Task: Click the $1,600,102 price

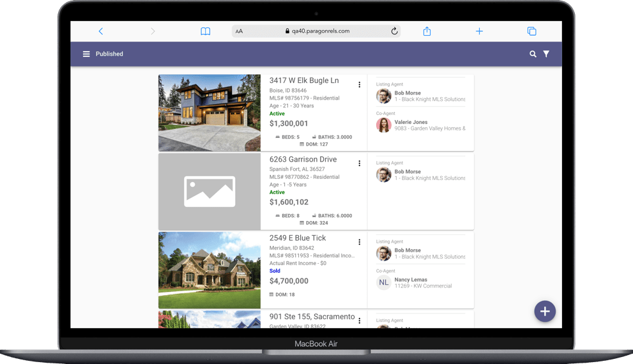Action: 289,202
